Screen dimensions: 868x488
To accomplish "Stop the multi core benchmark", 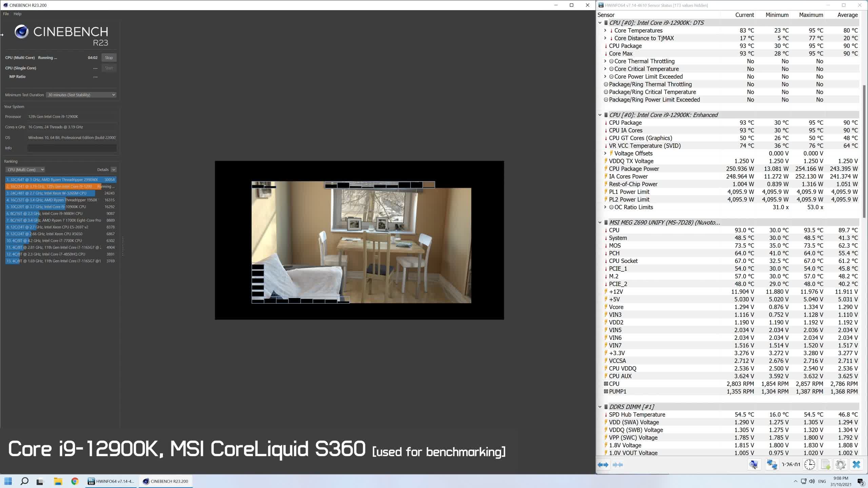I will tap(109, 58).
